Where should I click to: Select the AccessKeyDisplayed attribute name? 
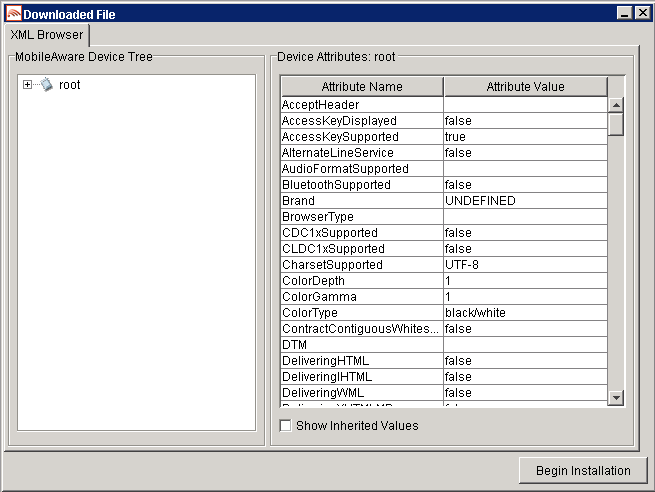pos(362,121)
